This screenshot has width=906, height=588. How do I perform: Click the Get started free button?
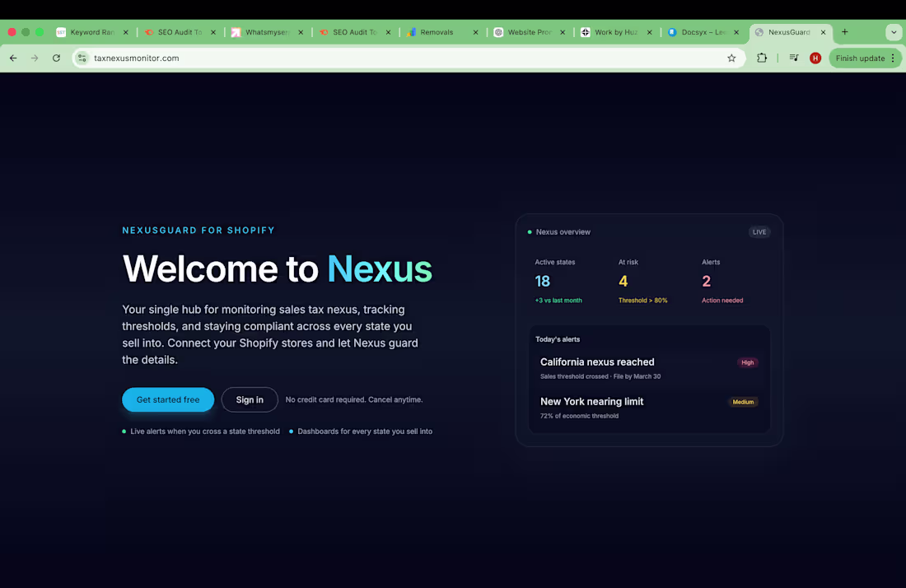168,399
